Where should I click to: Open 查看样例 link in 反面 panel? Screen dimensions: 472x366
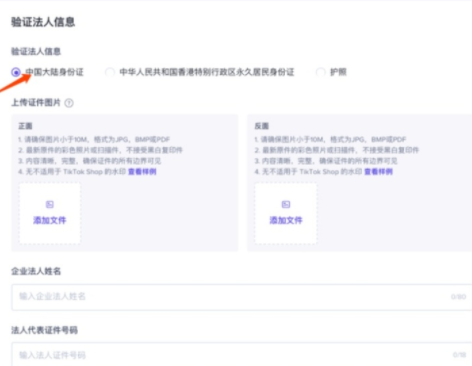(x=378, y=172)
